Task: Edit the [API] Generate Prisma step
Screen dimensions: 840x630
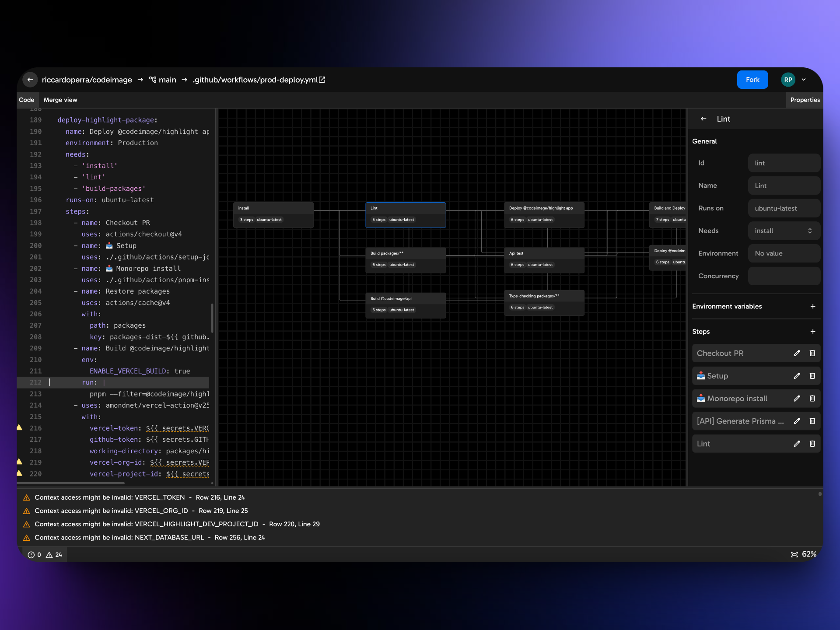Action: click(x=797, y=421)
